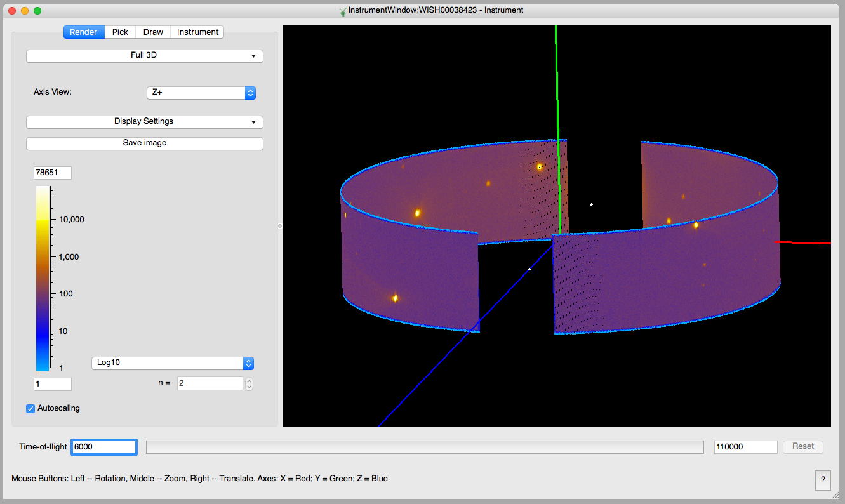
Task: Open the Instrument tab
Action: pos(197,32)
